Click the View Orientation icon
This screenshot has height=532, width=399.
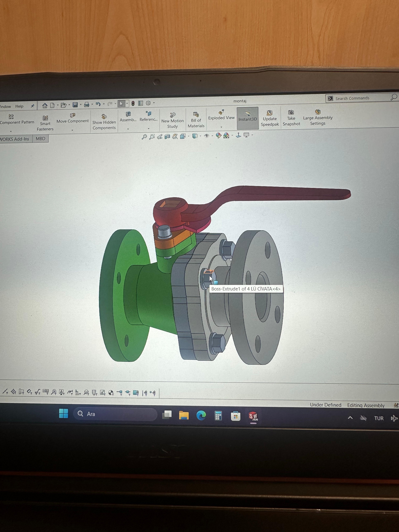pos(183,136)
